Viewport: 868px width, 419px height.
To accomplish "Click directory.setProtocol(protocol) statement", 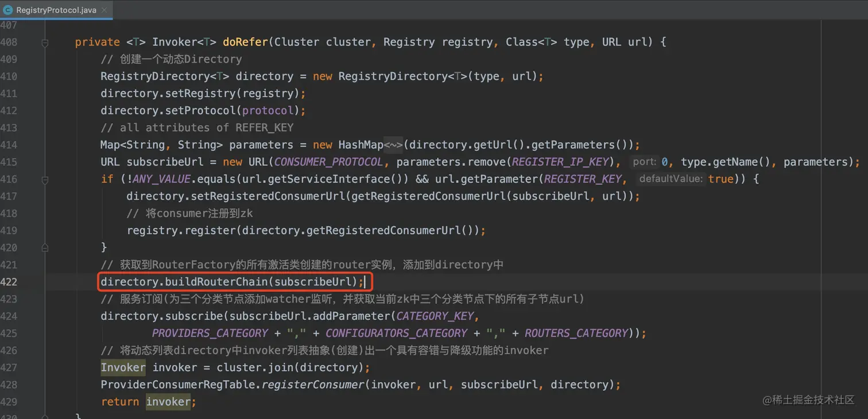I will (203, 110).
